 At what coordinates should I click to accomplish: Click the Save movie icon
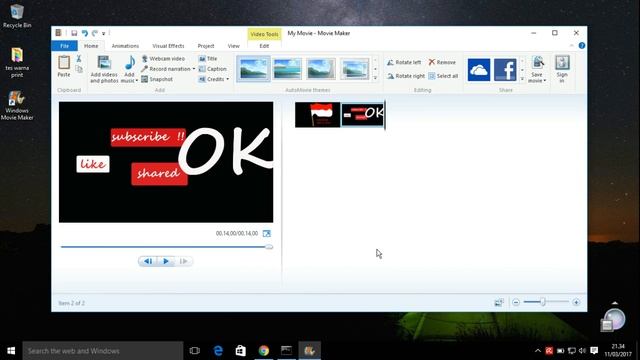click(x=538, y=63)
